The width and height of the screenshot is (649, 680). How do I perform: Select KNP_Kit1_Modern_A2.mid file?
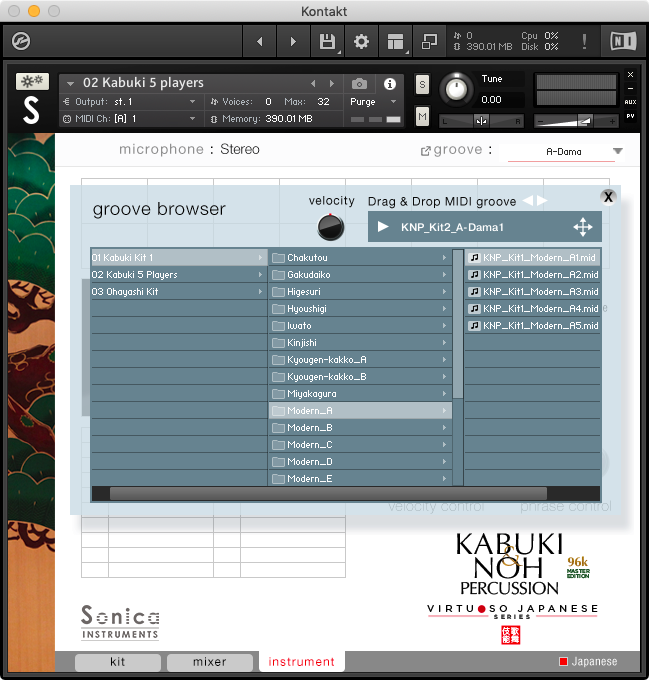click(x=533, y=275)
